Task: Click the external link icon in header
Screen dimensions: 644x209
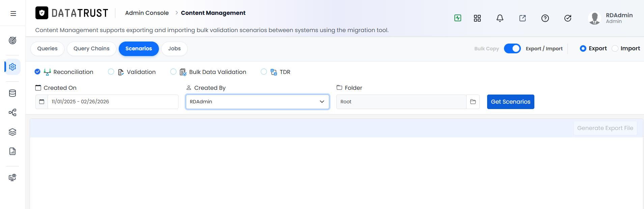Action: 523,18
